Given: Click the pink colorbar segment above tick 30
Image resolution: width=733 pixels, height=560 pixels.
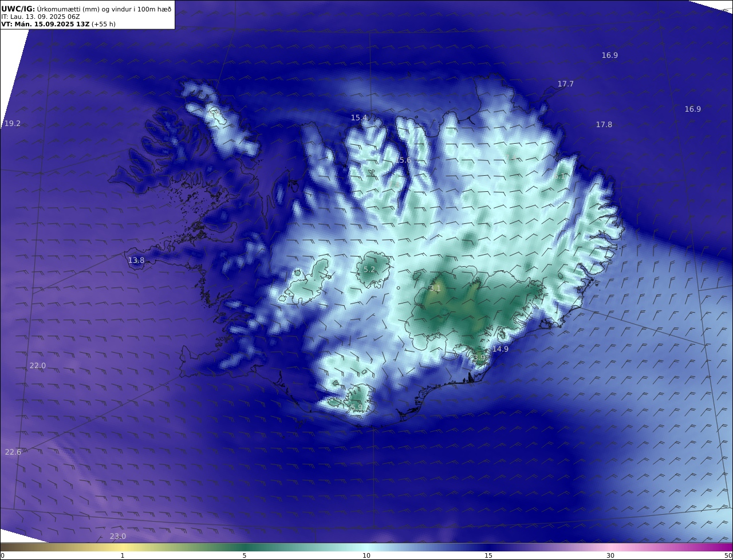Looking at the screenshot, I should (610, 547).
